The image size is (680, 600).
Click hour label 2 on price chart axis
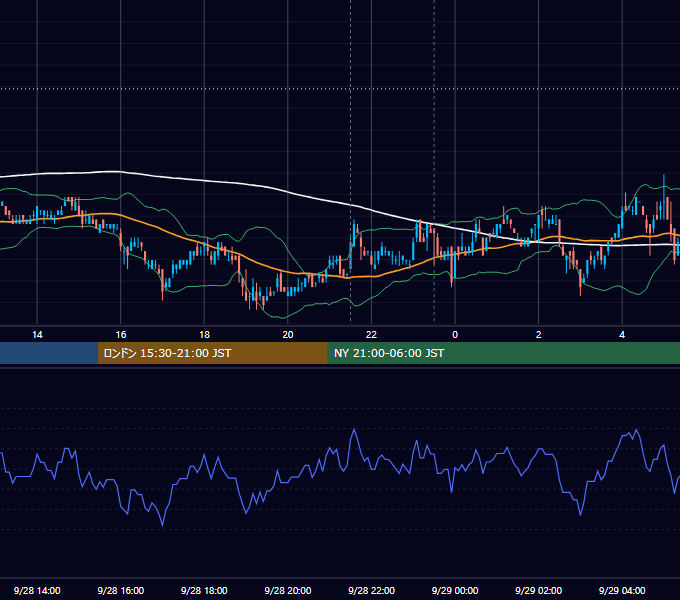point(539,335)
